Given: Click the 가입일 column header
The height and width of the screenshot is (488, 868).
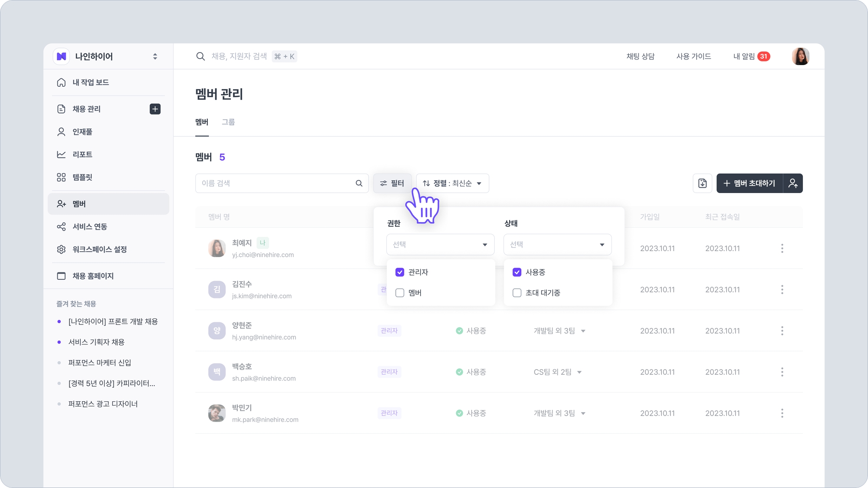Looking at the screenshot, I should (650, 217).
